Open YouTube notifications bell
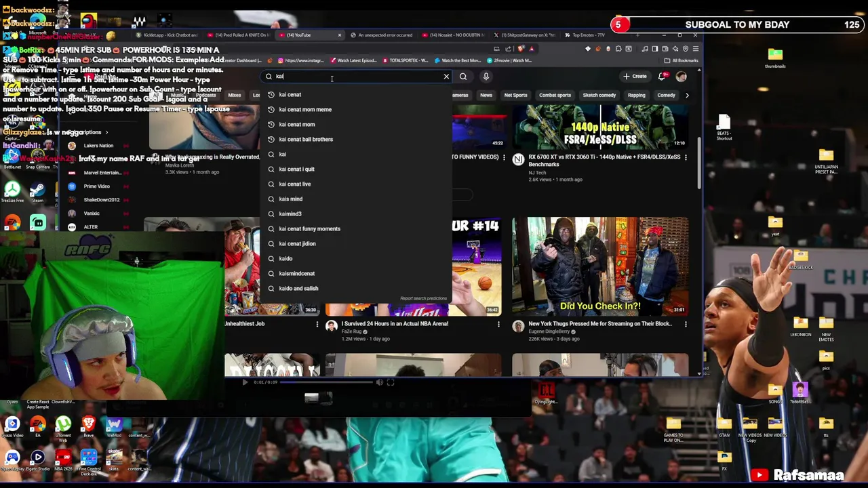Image resolution: width=868 pixels, height=488 pixels. 663,77
